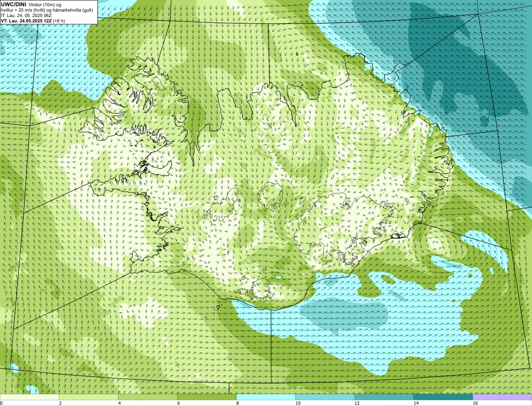Click the "IT: Lau. 24. 05. 2025 06Z" line
Viewport: 532px width, 406px height.
point(26,15)
